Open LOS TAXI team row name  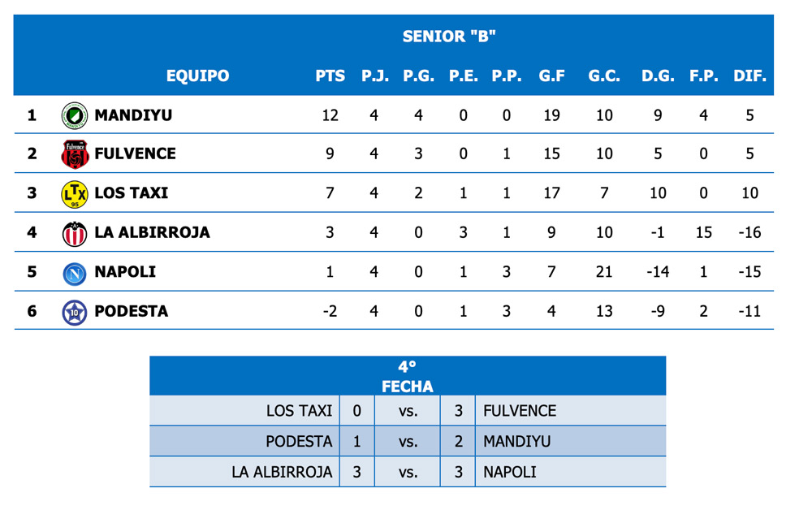pos(131,193)
